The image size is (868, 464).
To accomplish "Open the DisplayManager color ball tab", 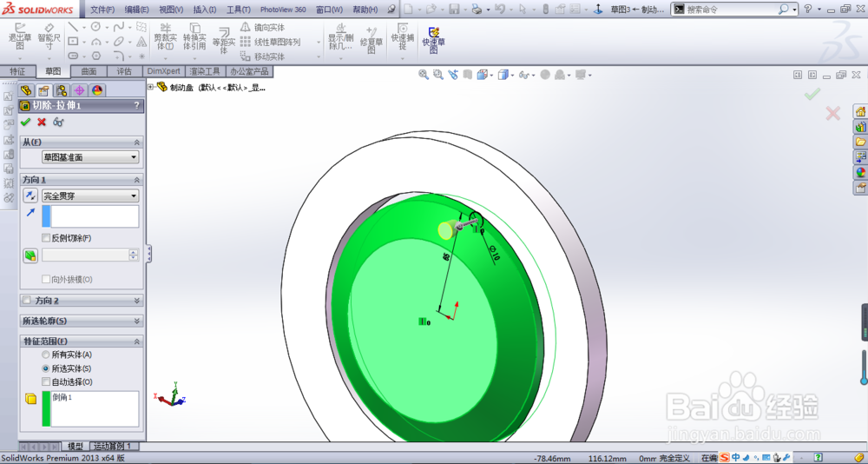I will pyautogui.click(x=97, y=91).
